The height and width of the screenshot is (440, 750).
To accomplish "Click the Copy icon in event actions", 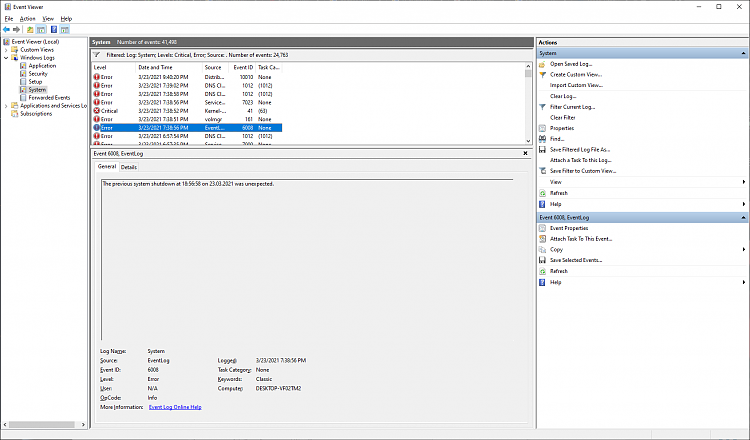I will [x=542, y=250].
